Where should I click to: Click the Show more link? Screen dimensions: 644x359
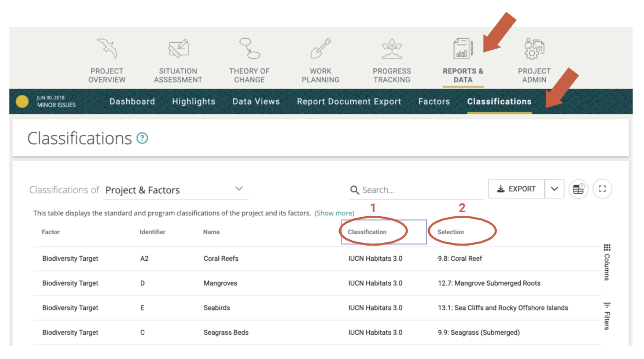coord(334,213)
